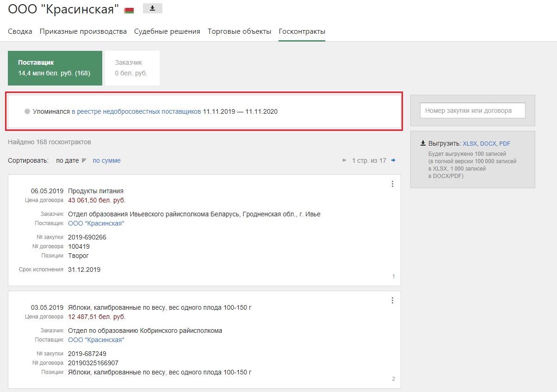The image size is (557, 392).
Task: Click the Номер закупки или договора search field
Action: (x=473, y=110)
